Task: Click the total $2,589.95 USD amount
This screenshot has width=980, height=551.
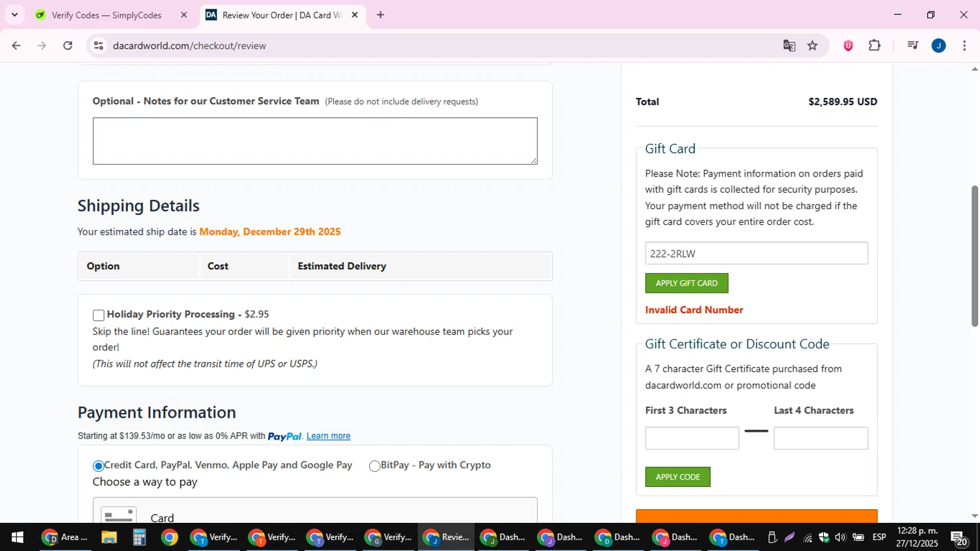Action: pyautogui.click(x=843, y=101)
